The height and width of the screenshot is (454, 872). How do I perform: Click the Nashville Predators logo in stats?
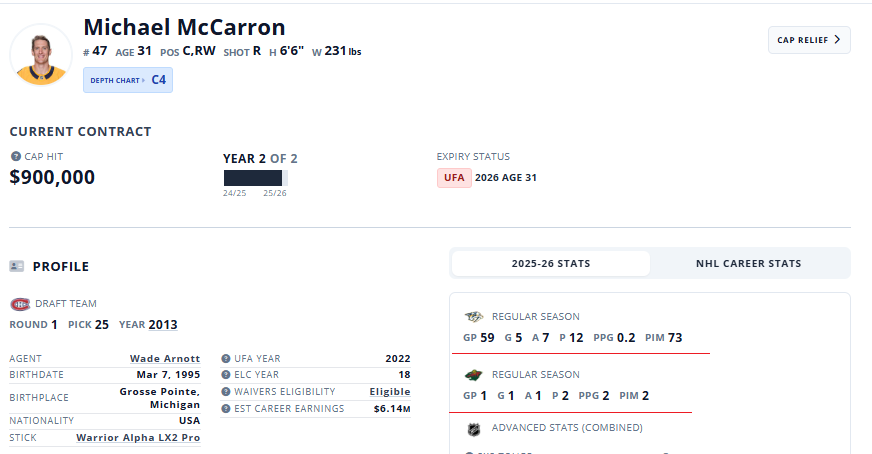[474, 317]
